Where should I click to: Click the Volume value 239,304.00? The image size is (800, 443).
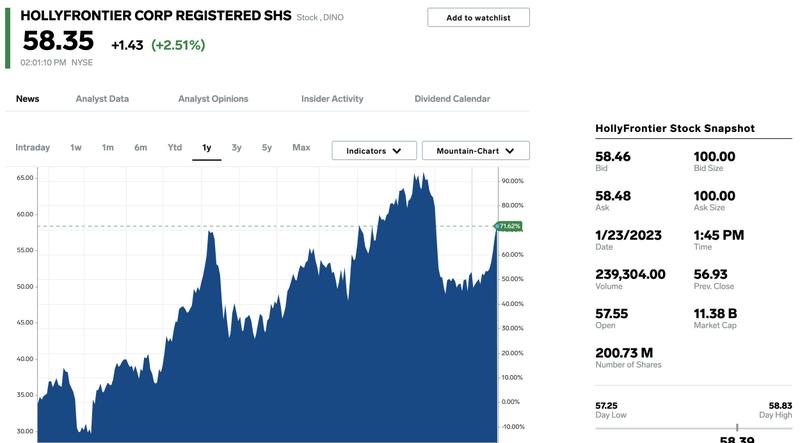pos(630,275)
